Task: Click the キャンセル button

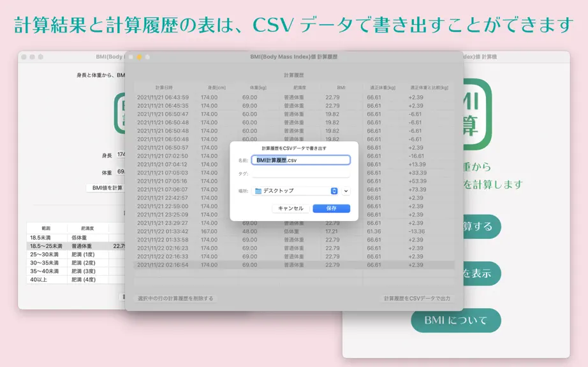Action: pos(291,208)
